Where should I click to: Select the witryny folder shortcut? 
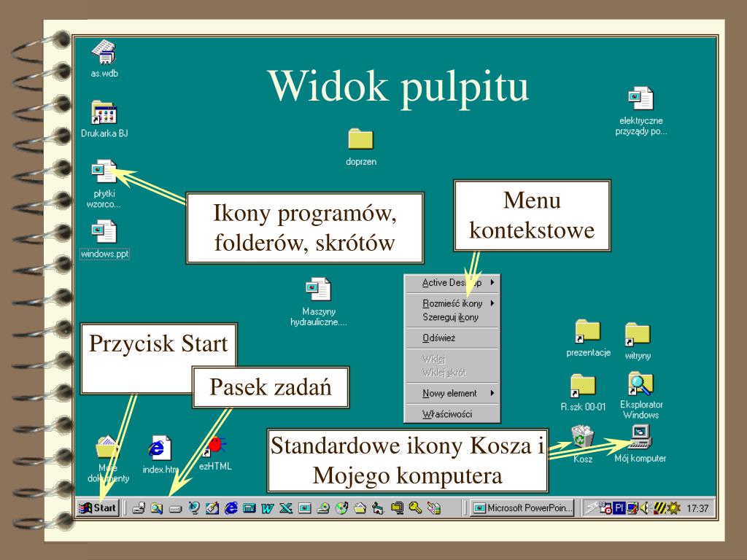tap(638, 341)
